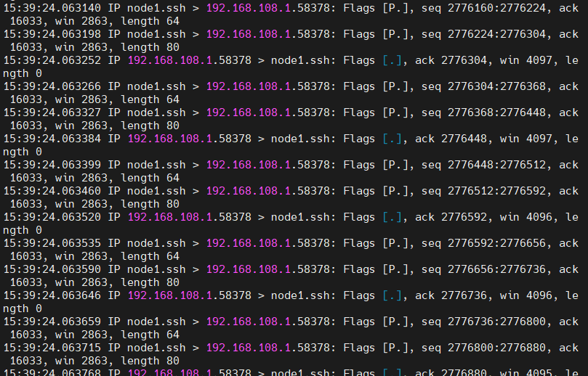Click 'node1.ssh' on the 15:39:24.063266 line
The image size is (588, 376).
point(156,86)
